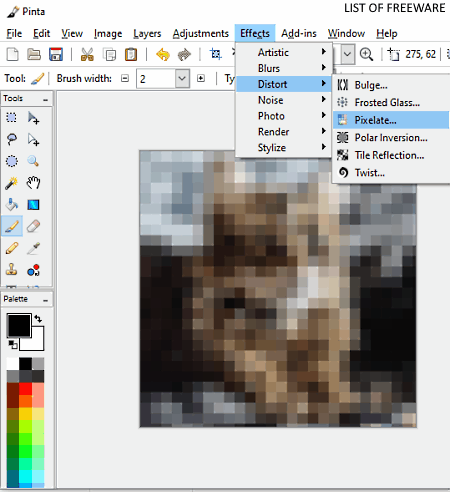Select the Pan hand tool
Screen dimensions: 450x492
[x=33, y=183]
